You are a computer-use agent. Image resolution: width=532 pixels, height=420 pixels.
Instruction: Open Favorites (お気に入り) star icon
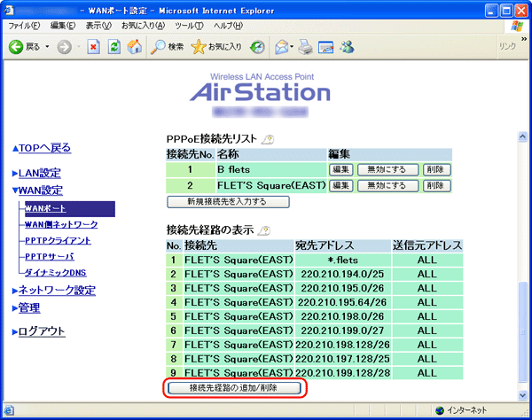click(x=198, y=47)
